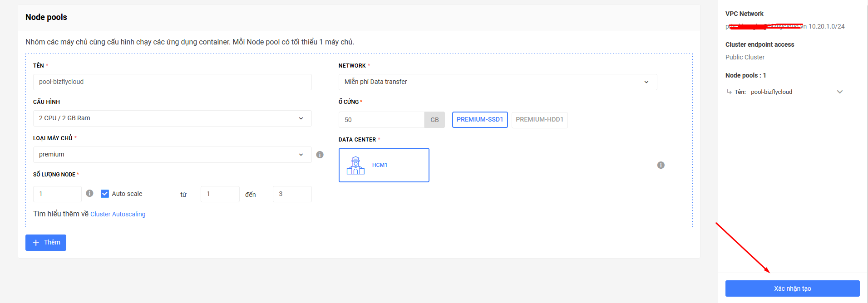Click the autoscale maximum field showing 3
Viewport: 868px width, 303px height.
coord(292,194)
